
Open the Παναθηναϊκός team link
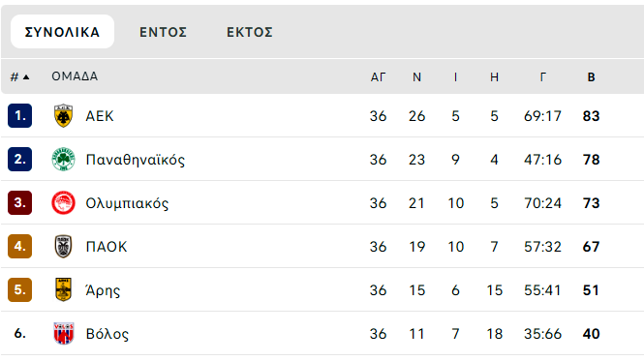[x=136, y=160]
